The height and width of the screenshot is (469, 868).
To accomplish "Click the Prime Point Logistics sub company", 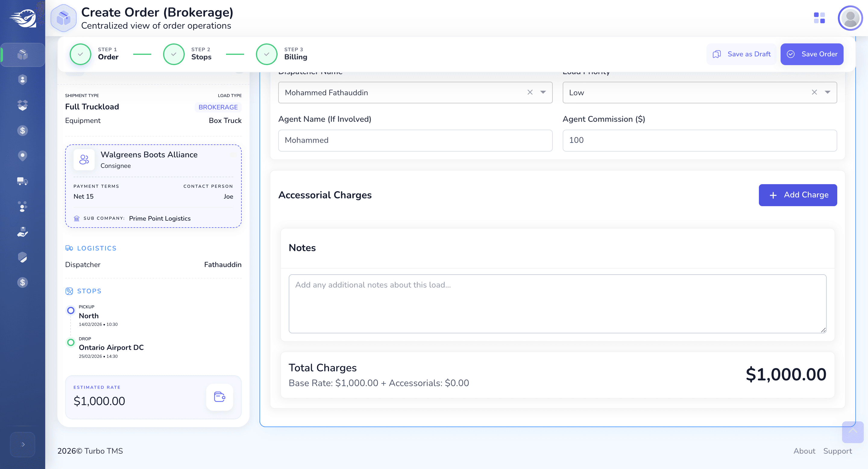I will (160, 218).
